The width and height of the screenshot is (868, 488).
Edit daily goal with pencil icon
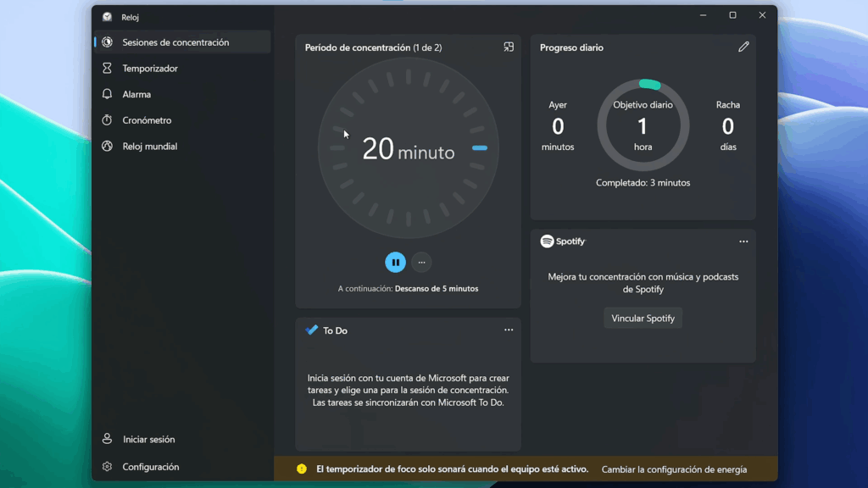(743, 47)
